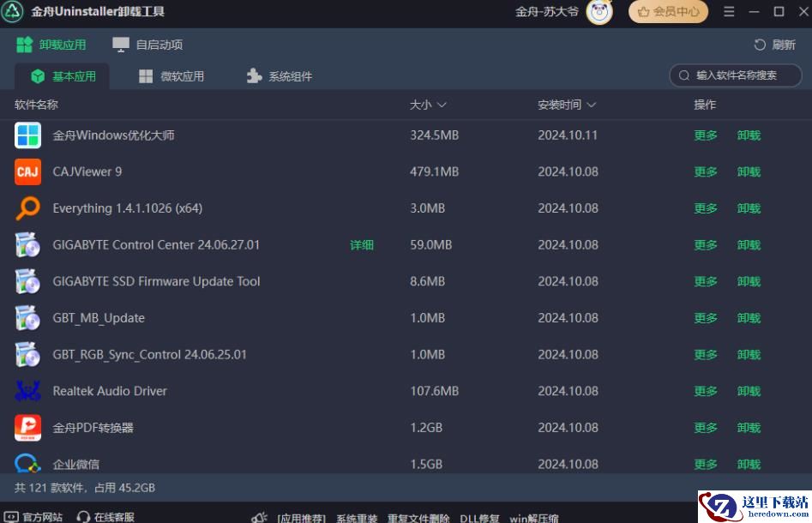The width and height of the screenshot is (812, 523).
Task: Select the Realtek Audio Driver name text
Action: click(110, 391)
